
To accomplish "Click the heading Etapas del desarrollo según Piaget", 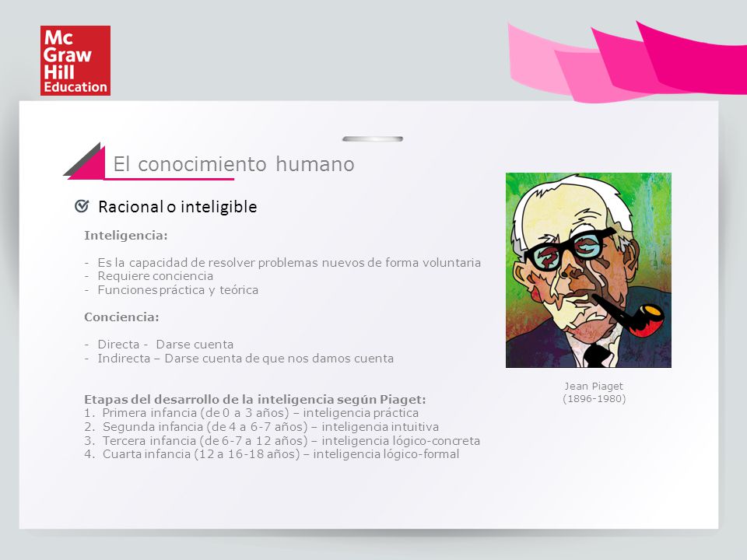I will point(255,399).
